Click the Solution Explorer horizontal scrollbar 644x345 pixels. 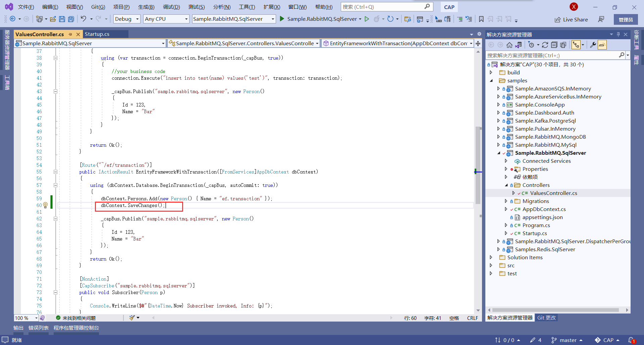pyautogui.click(x=555, y=310)
